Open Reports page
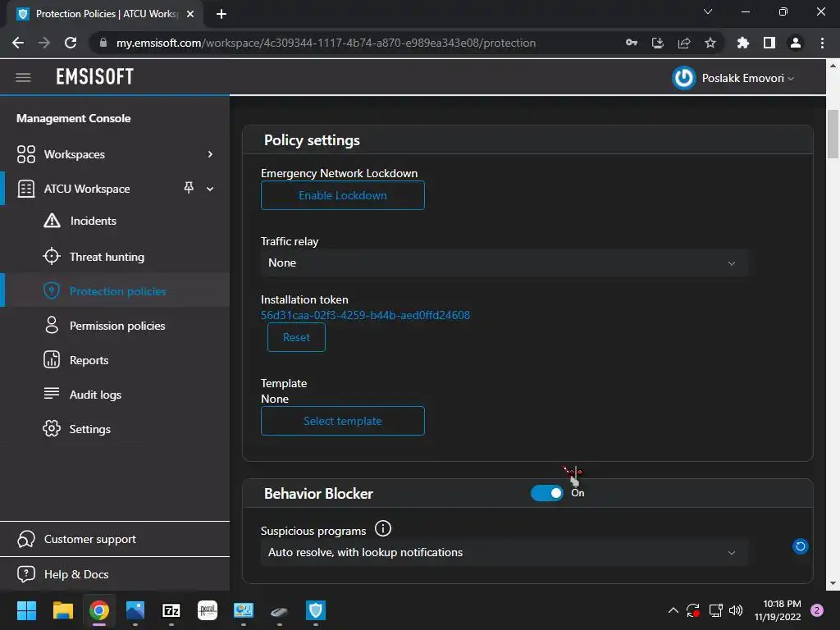The height and width of the screenshot is (630, 840). coord(115,360)
